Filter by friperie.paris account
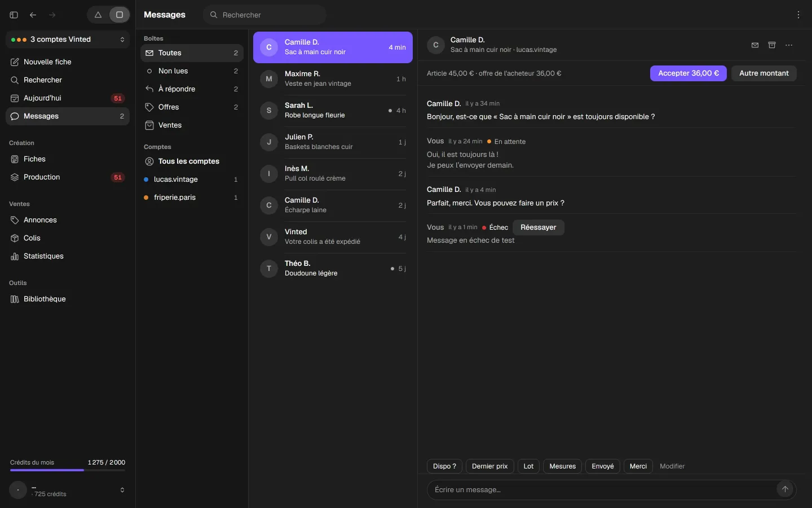Screen dimensions: 812x508 tap(192, 198)
